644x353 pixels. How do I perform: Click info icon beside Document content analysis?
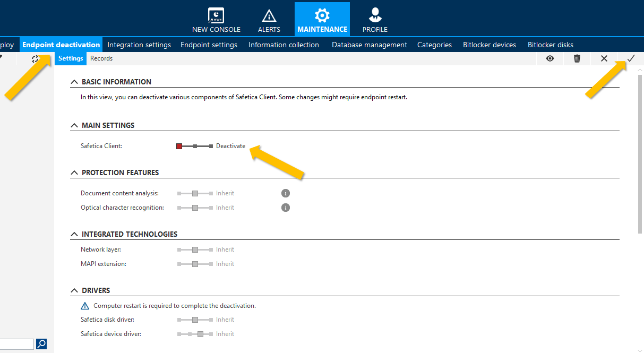pyautogui.click(x=286, y=193)
